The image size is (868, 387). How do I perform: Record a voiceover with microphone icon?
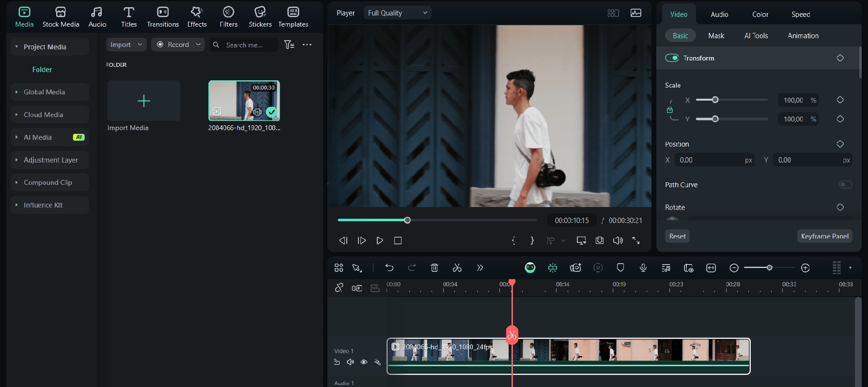pos(643,268)
